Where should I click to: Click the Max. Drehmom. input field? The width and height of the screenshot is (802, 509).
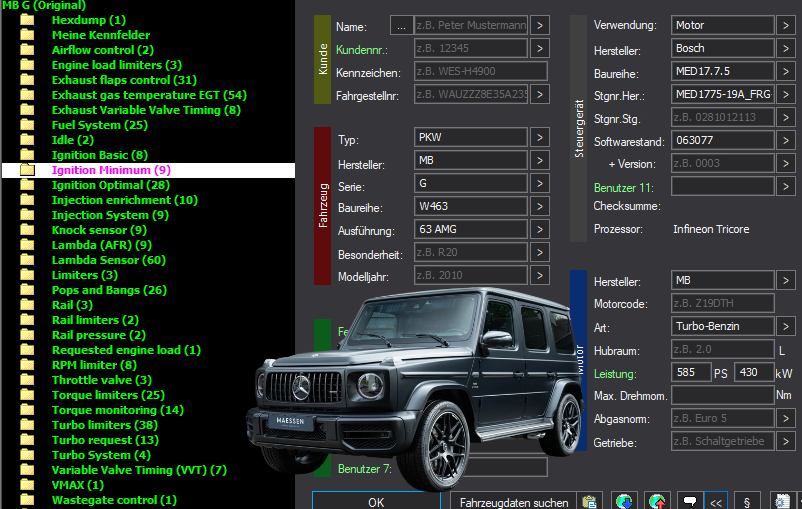click(722, 395)
